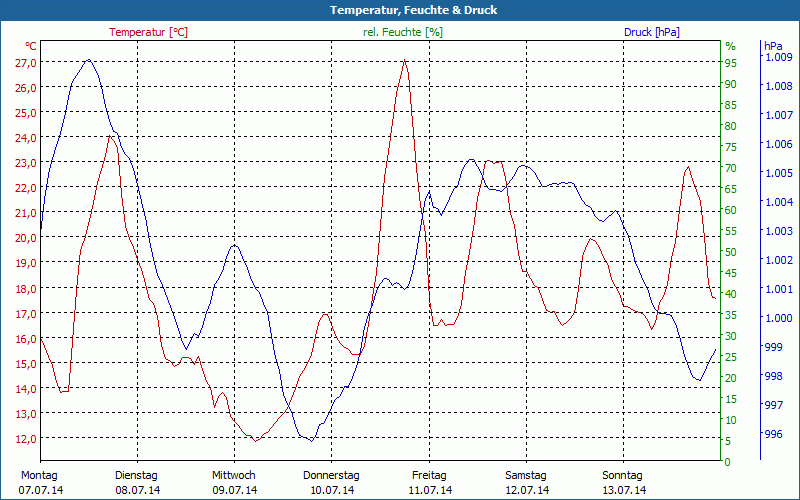The image size is (800, 500).
Task: Click the 12,0 tick on the temperature axis
Action: coord(26,438)
